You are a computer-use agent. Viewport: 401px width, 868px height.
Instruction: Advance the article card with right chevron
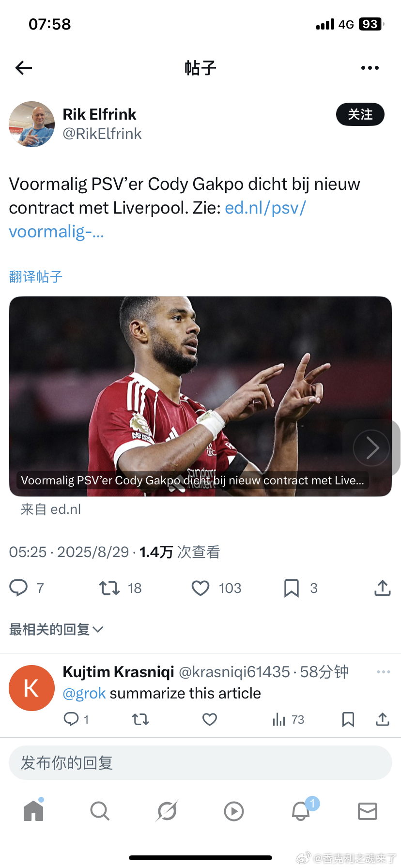pyautogui.click(x=371, y=448)
